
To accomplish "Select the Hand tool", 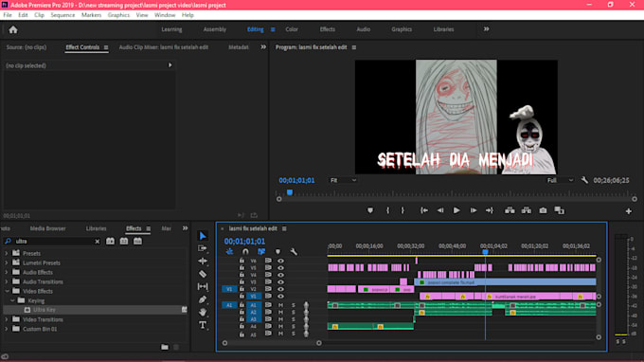I will coord(203,313).
